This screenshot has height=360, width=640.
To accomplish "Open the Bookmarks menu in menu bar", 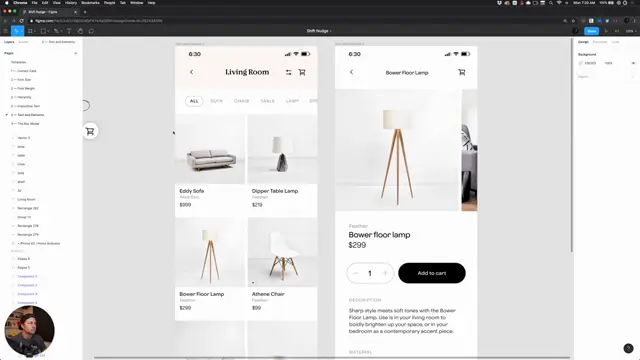I will coord(90,3).
